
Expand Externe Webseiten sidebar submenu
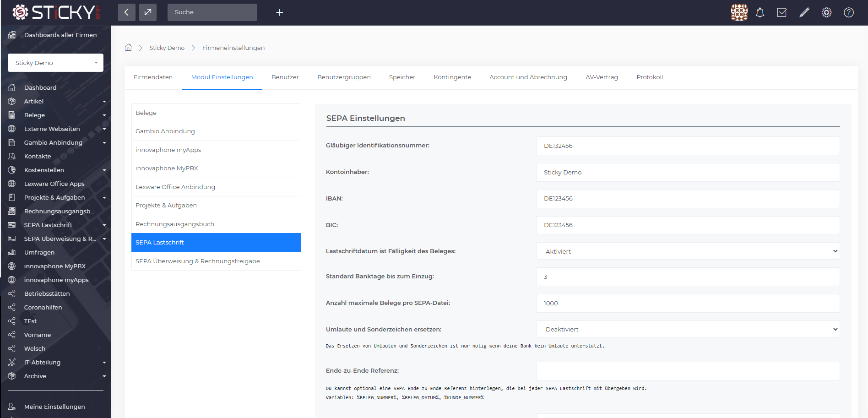[104, 129]
